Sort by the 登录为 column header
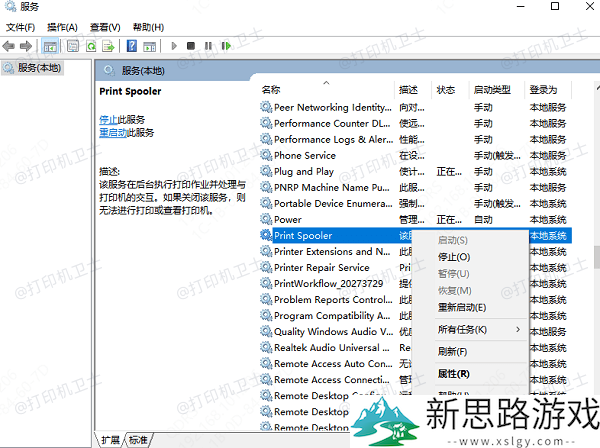 click(x=548, y=90)
